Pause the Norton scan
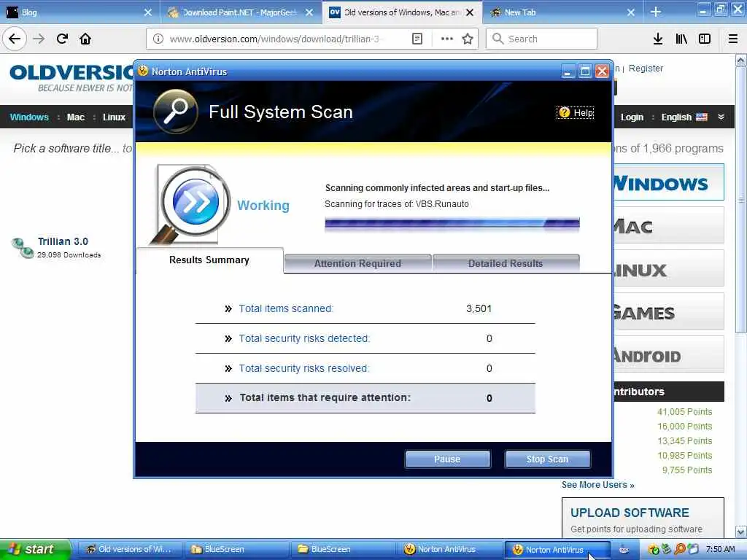This screenshot has height=560, width=747. point(447,459)
